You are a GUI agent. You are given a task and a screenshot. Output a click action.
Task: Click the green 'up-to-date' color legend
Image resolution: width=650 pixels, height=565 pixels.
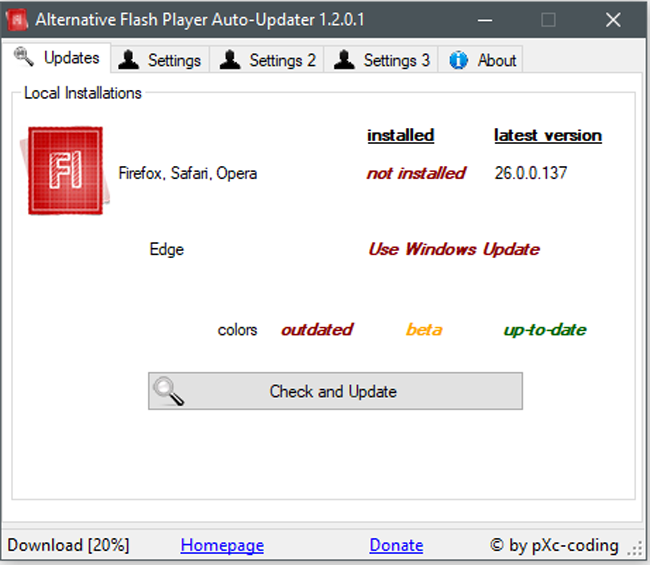tap(545, 330)
